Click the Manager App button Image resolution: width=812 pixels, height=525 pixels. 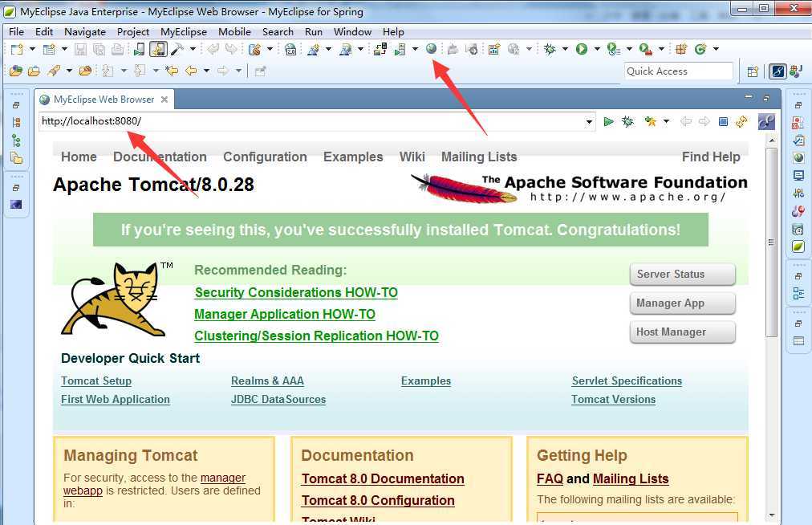tap(683, 303)
